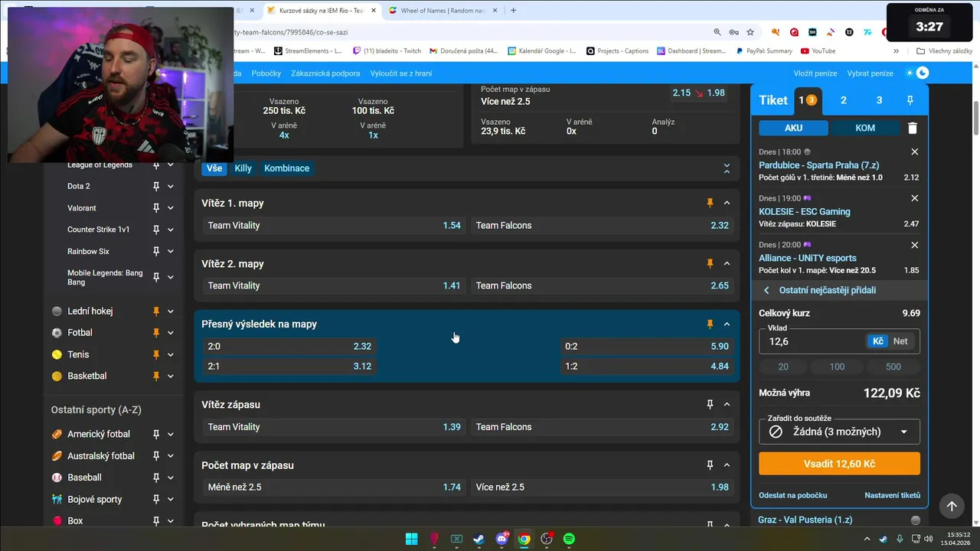Open Zákaznická podpora menu item
Screen dimensions: 980x551
[325, 73]
